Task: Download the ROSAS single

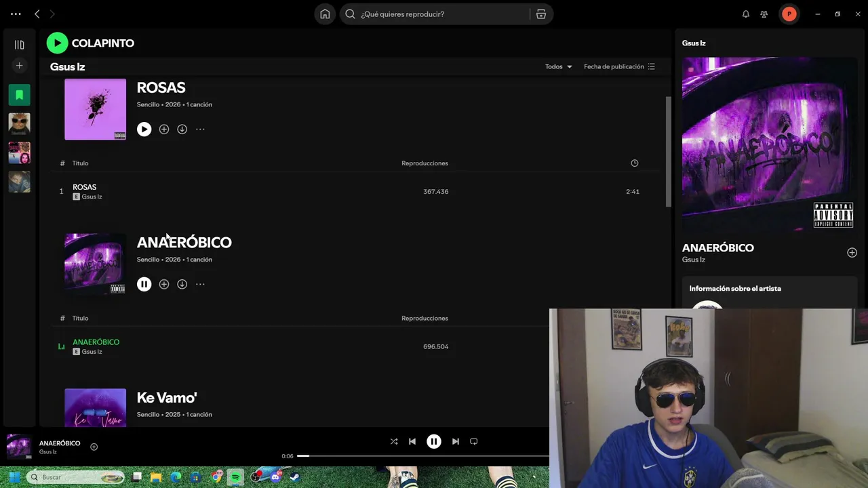Action: (182, 129)
